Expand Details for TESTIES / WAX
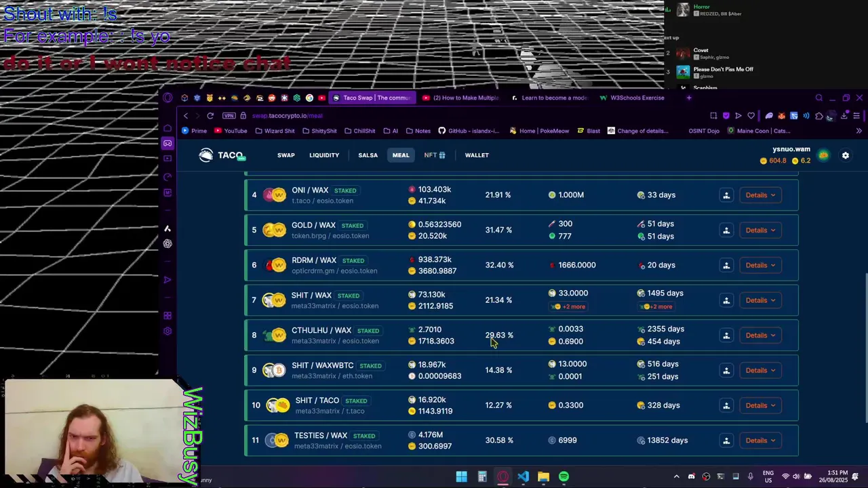The width and height of the screenshot is (868, 488). pyautogui.click(x=760, y=441)
